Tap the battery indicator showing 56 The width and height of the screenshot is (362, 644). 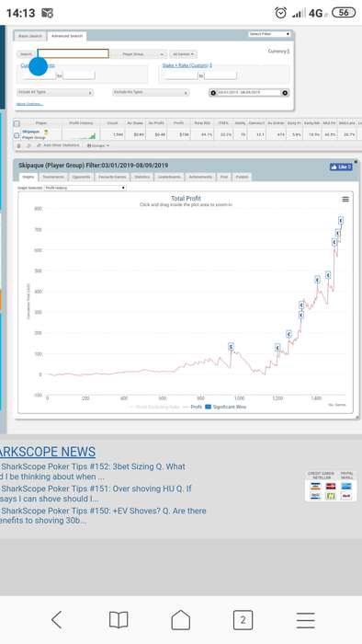pos(344,13)
